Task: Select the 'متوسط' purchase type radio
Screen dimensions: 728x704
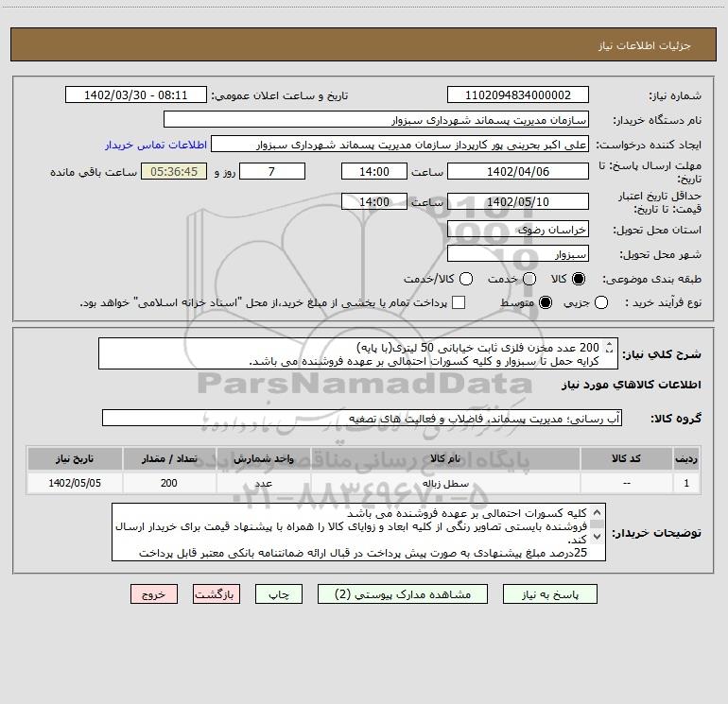Action: coord(546,302)
